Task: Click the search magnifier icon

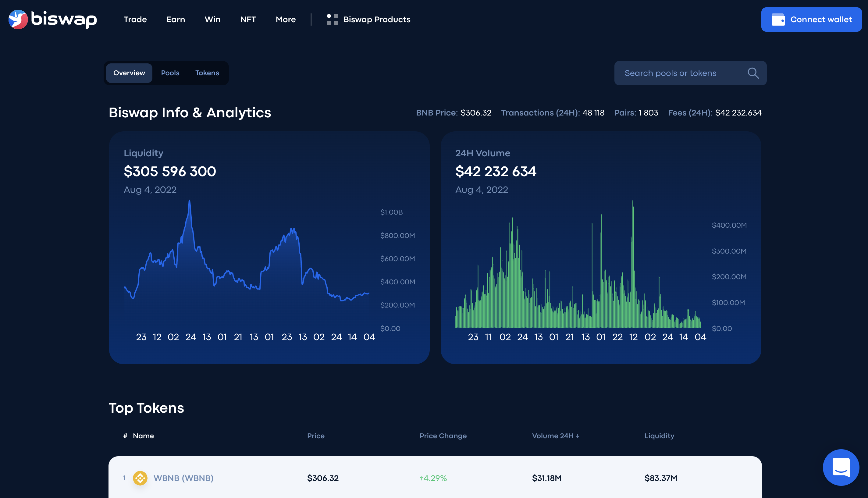Action: (753, 73)
